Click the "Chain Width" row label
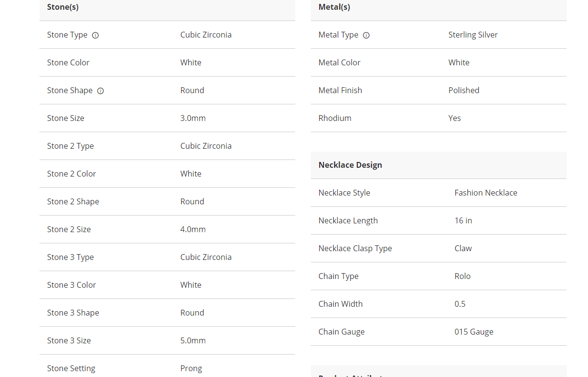The image size is (588, 377). click(341, 304)
